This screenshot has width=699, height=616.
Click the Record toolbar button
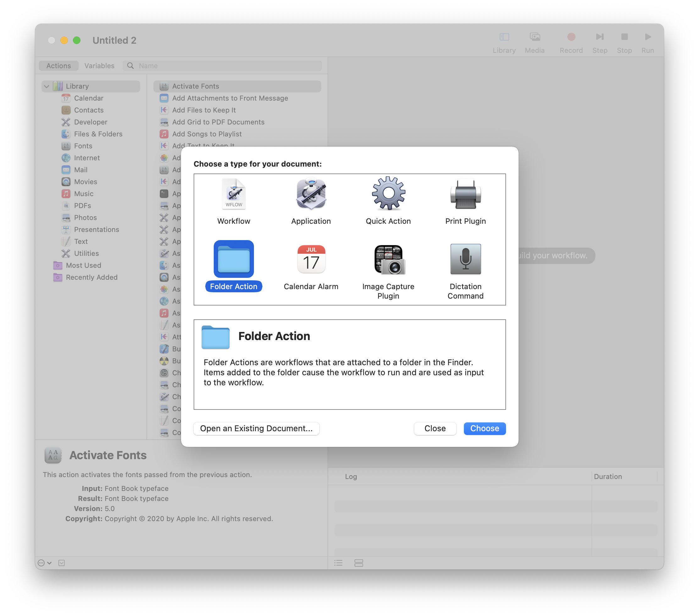pyautogui.click(x=569, y=40)
